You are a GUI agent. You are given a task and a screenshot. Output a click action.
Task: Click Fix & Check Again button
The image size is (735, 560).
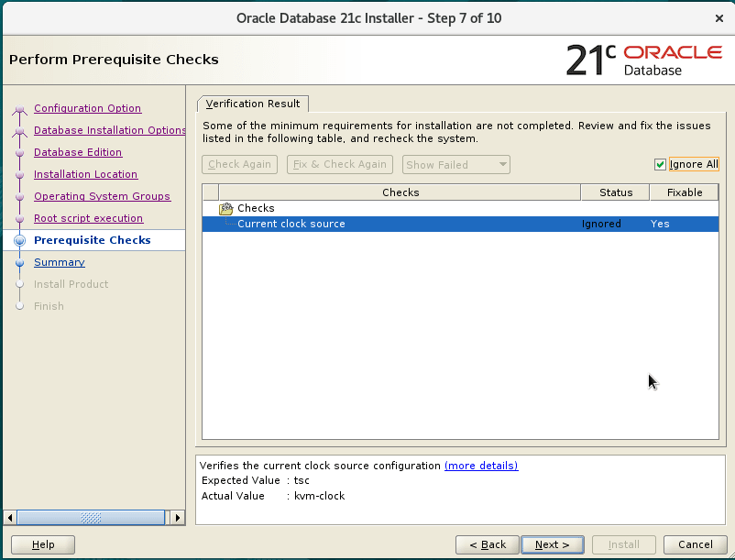(x=340, y=164)
